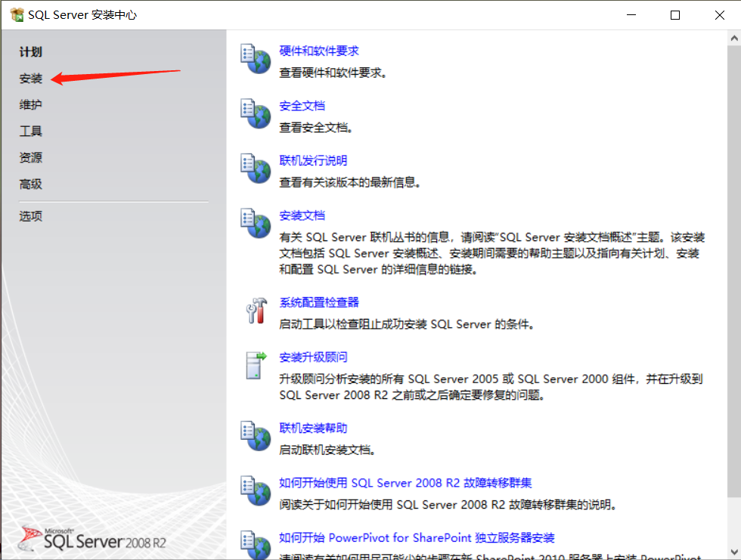Click the globe icon beside 联机发行说明

point(256,168)
